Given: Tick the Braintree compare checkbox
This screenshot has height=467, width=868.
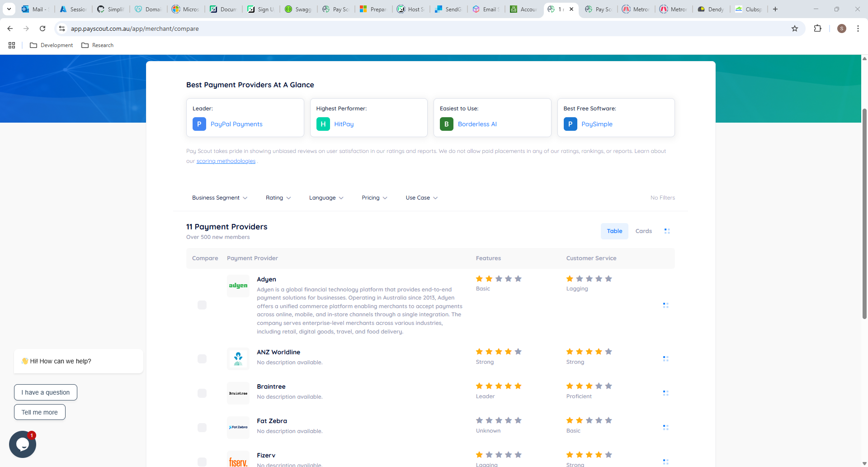Looking at the screenshot, I should [202, 393].
